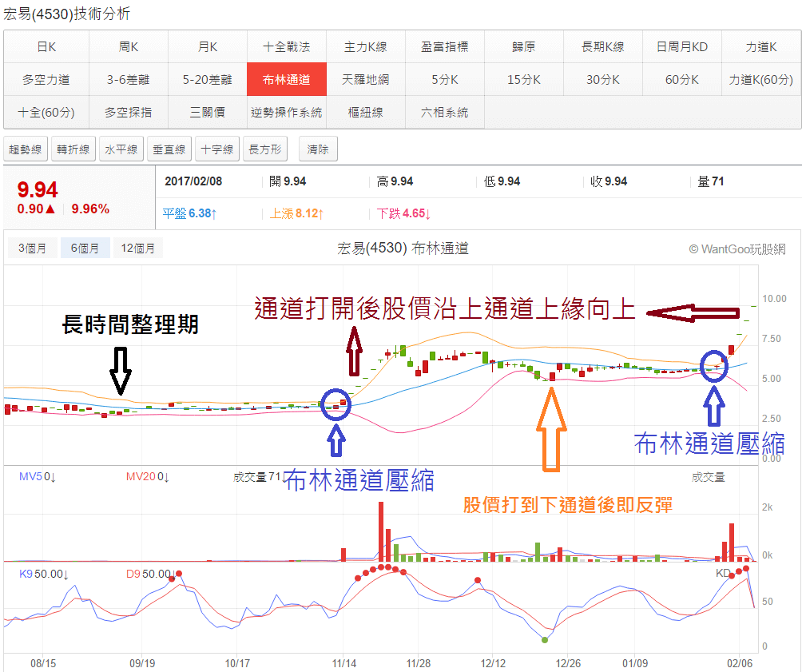Switch to 60分K chart
The height and width of the screenshot is (672, 802).
(681, 79)
